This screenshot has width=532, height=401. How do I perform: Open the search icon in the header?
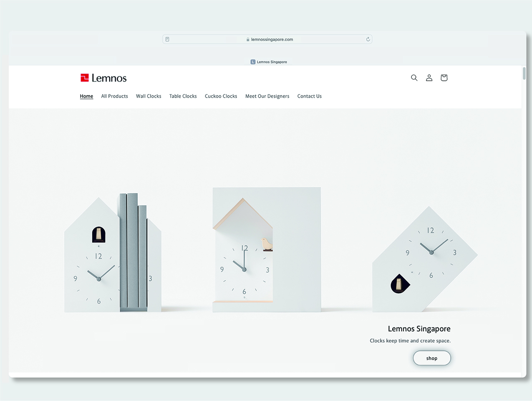click(x=414, y=78)
